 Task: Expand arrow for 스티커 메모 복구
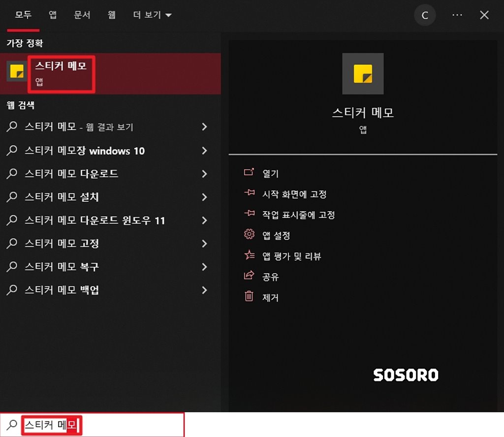click(204, 267)
